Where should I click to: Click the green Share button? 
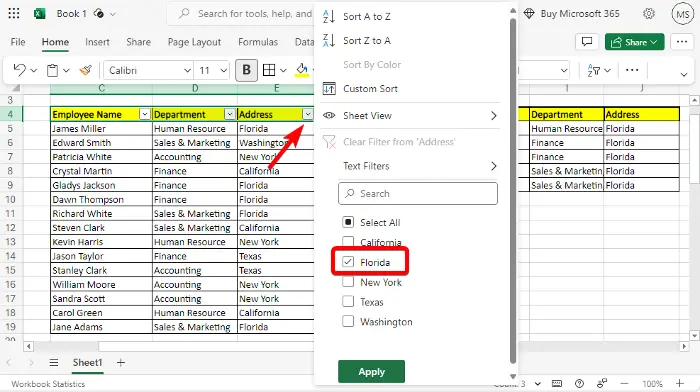click(x=634, y=42)
